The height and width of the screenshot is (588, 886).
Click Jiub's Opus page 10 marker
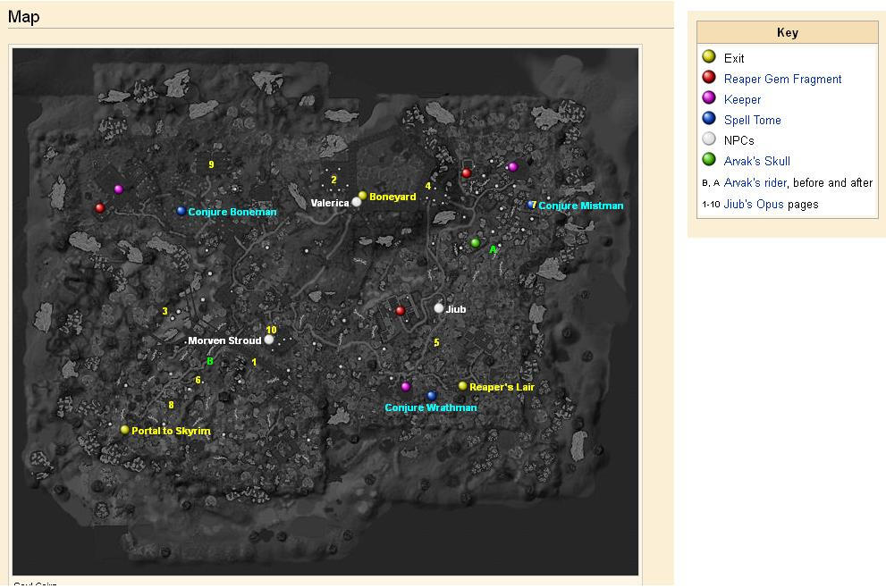pyautogui.click(x=271, y=330)
